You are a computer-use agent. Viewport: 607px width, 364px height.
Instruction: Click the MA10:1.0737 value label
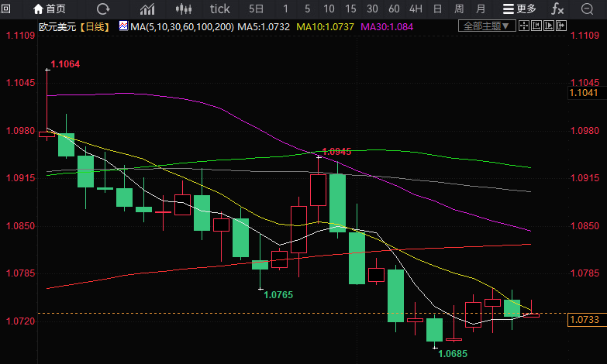pos(325,26)
